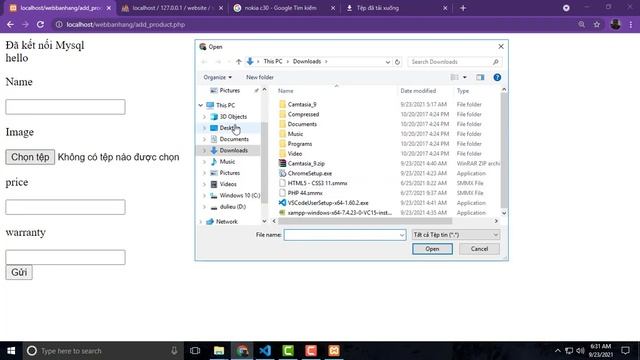The width and height of the screenshot is (640, 360).
Task: Click the warranty input field
Action: [x=65, y=257]
